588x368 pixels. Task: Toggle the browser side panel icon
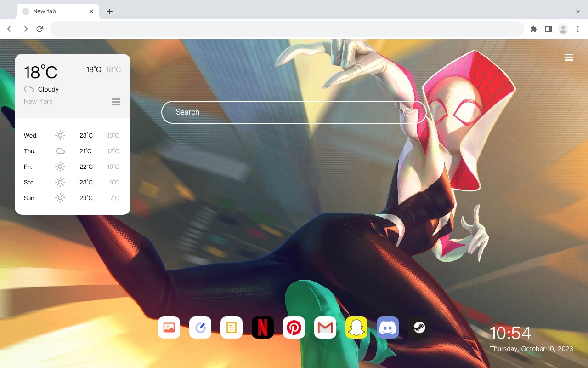click(x=548, y=29)
